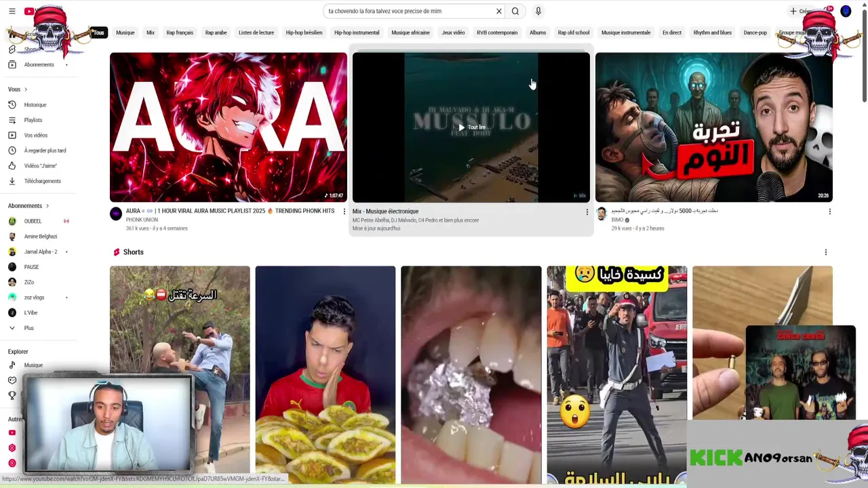The width and height of the screenshot is (868, 488).
Task: Open PAUSE channel subscription
Action: click(31, 267)
